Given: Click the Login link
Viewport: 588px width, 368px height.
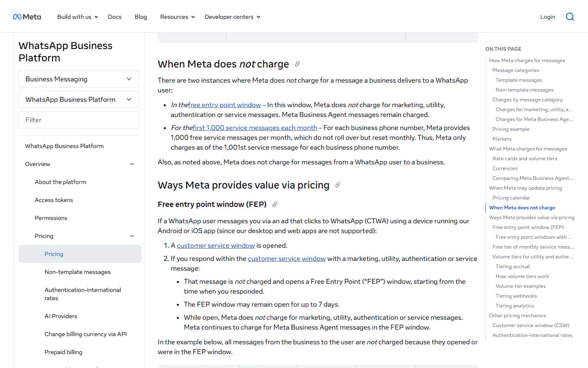Looking at the screenshot, I should point(548,17).
